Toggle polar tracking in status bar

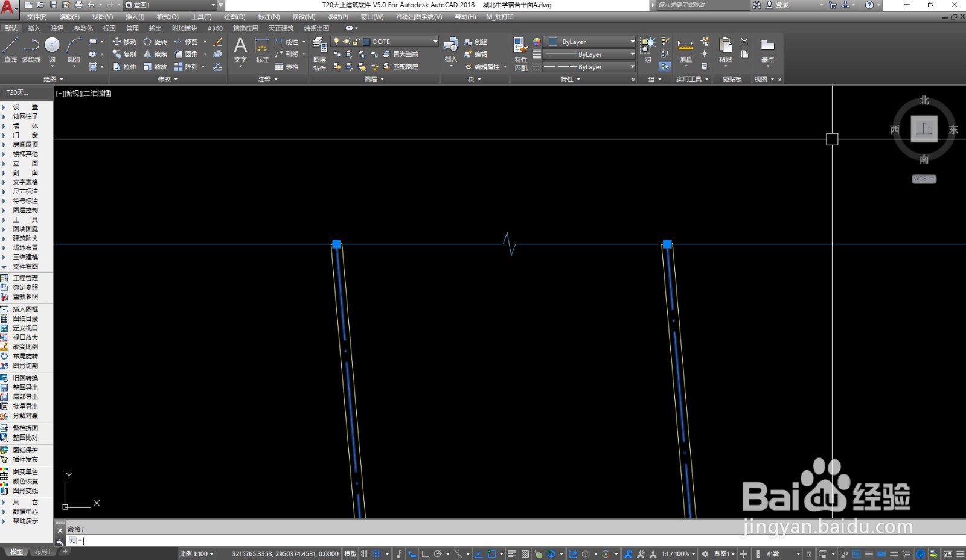[438, 554]
